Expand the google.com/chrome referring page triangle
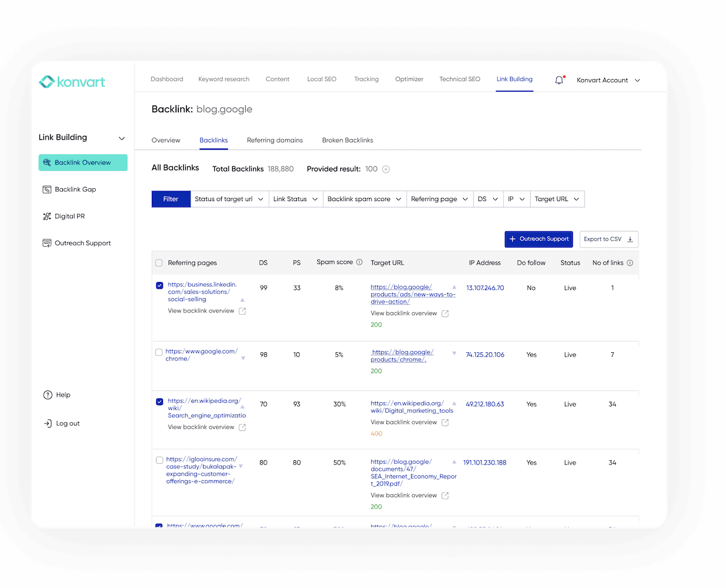The height and width of the screenshot is (588, 726). 243,358
